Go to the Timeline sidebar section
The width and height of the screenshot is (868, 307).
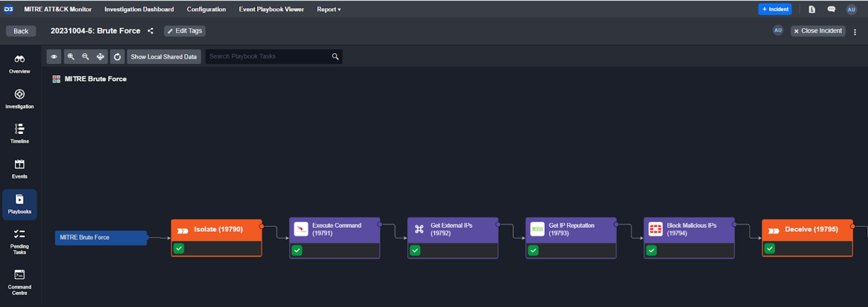[19, 129]
